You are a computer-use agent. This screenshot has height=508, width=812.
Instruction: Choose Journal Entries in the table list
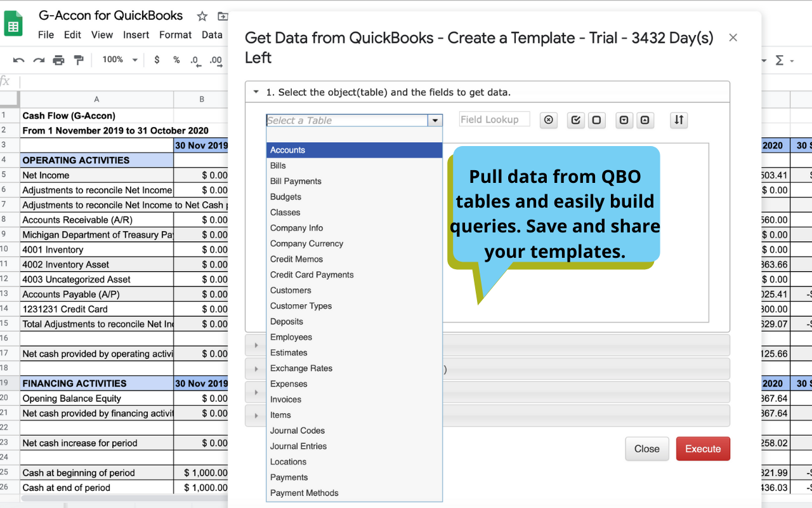298,446
